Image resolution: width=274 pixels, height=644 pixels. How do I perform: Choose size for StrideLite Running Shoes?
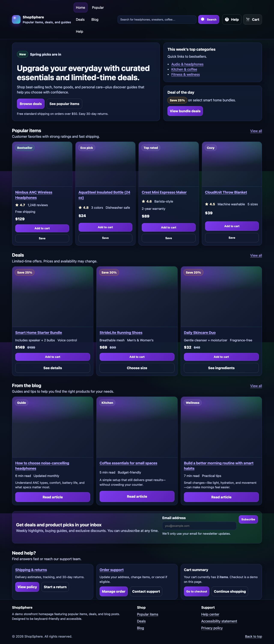[137, 368]
